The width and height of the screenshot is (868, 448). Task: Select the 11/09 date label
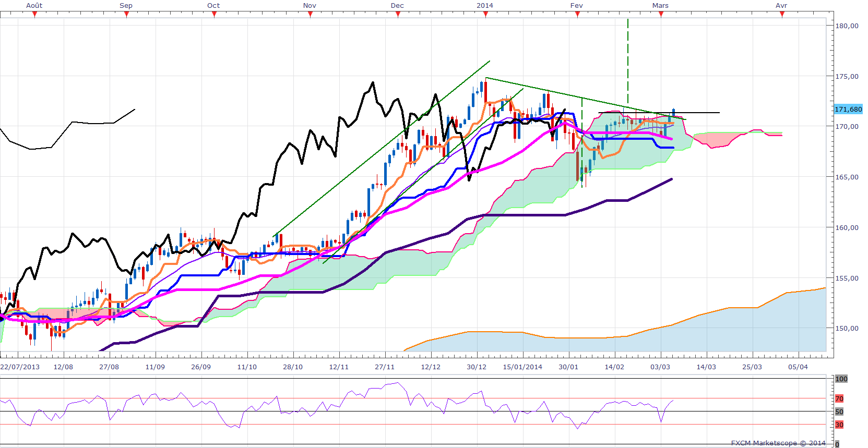point(155,367)
